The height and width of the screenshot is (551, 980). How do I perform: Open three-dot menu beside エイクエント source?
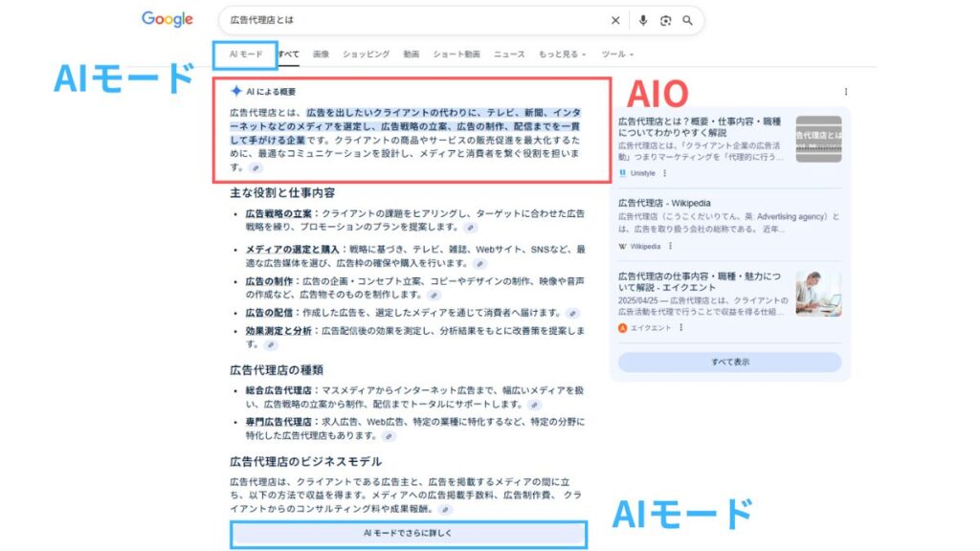click(x=680, y=328)
